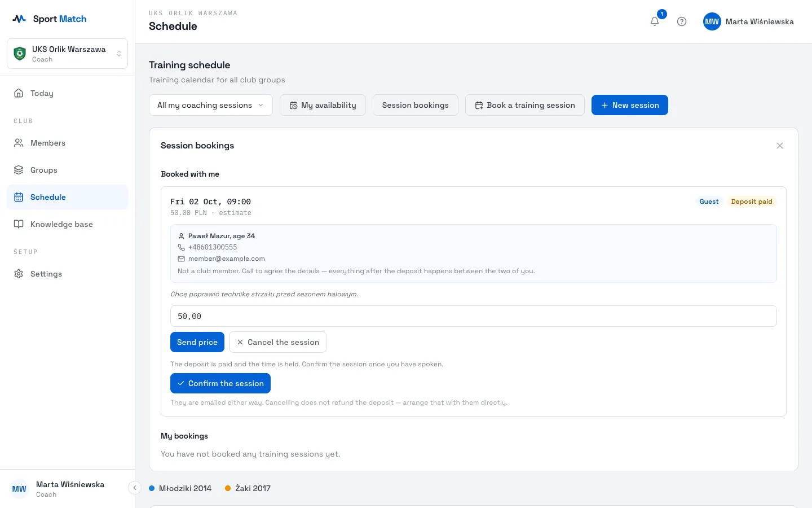Go to Today in the sidebar

67,93
